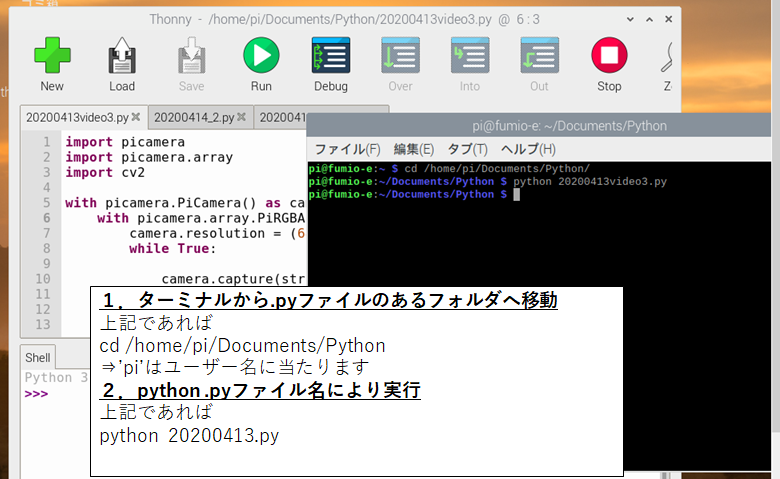Click line 1 'import picamera' in editor
Screen dimensions: 780x479
pos(125,142)
